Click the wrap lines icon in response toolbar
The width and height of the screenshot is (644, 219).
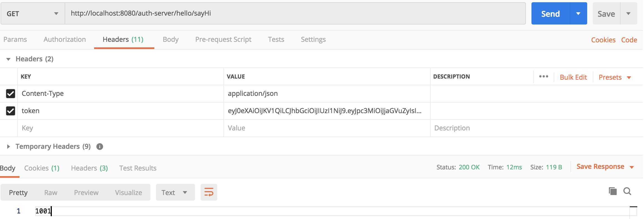coord(209,192)
